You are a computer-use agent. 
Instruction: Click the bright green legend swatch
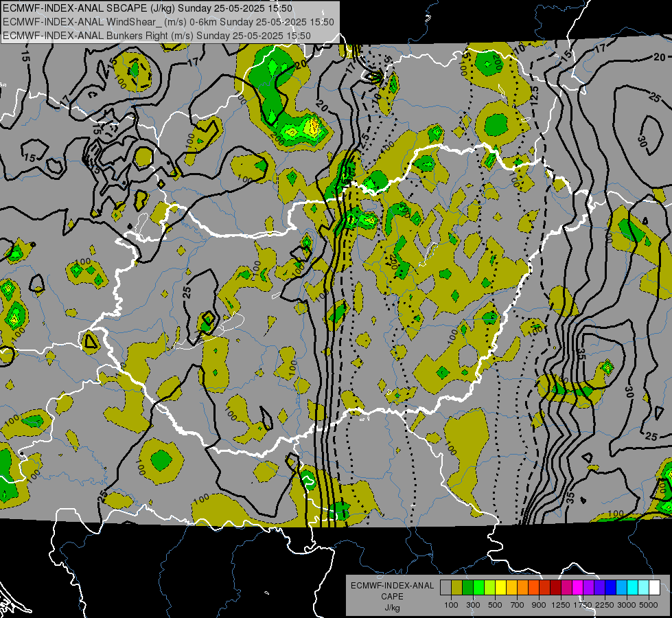point(478,588)
